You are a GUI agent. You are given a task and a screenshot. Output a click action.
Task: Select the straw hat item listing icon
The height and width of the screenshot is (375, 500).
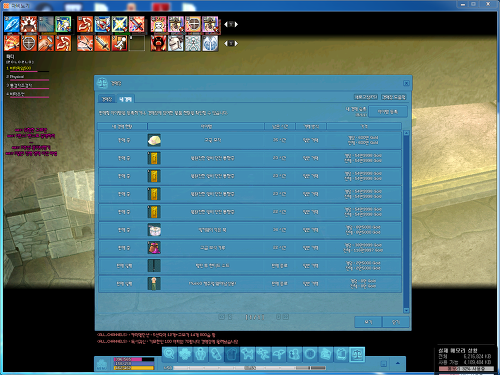click(154, 140)
